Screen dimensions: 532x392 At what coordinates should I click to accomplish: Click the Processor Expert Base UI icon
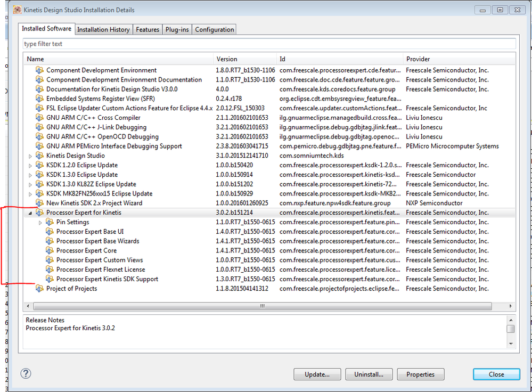(x=50, y=232)
